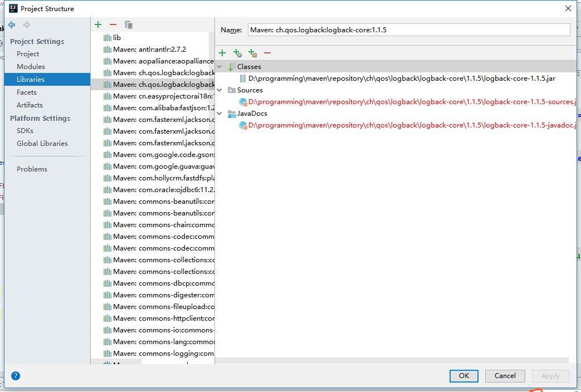Select the Sources tree node
This screenshot has height=392, width=581.
pyautogui.click(x=250, y=90)
